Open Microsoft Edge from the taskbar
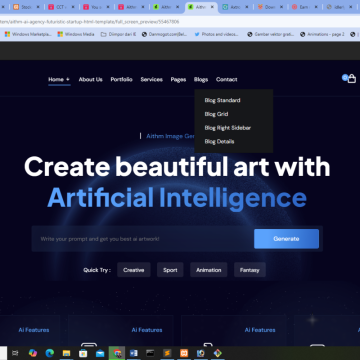 (49, 353)
